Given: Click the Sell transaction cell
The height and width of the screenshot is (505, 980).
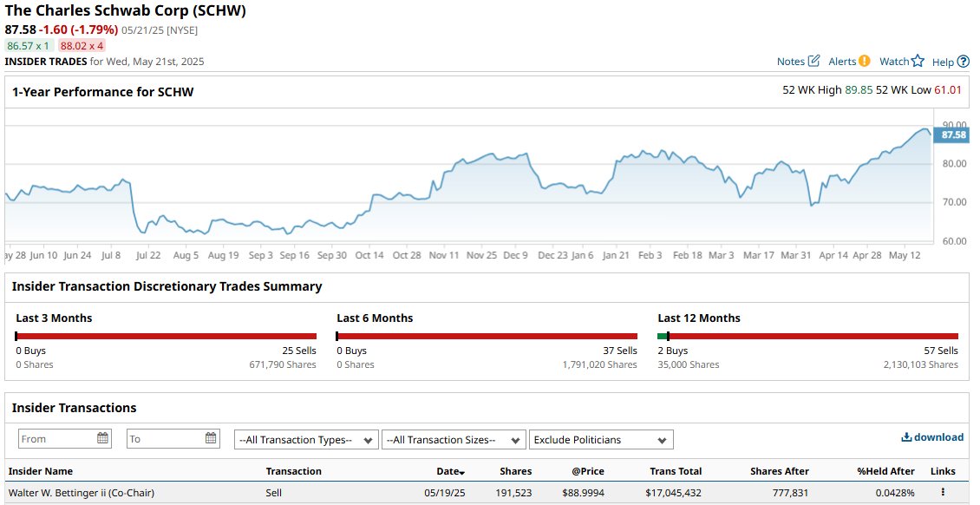Looking at the screenshot, I should coord(274,493).
